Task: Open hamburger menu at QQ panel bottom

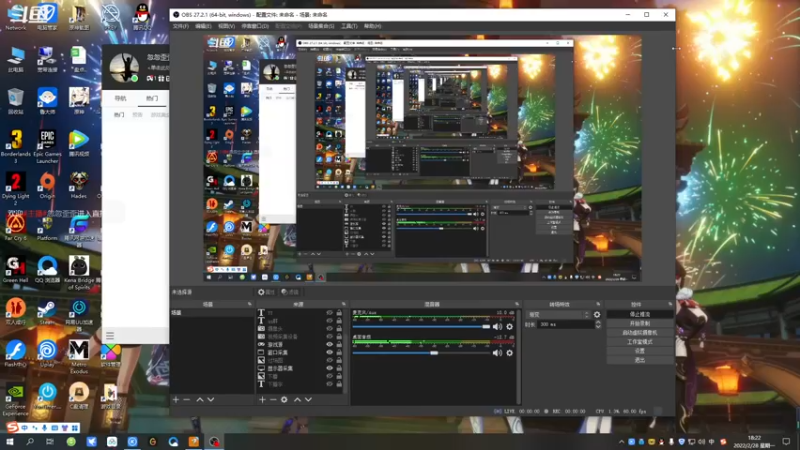Action: point(110,335)
